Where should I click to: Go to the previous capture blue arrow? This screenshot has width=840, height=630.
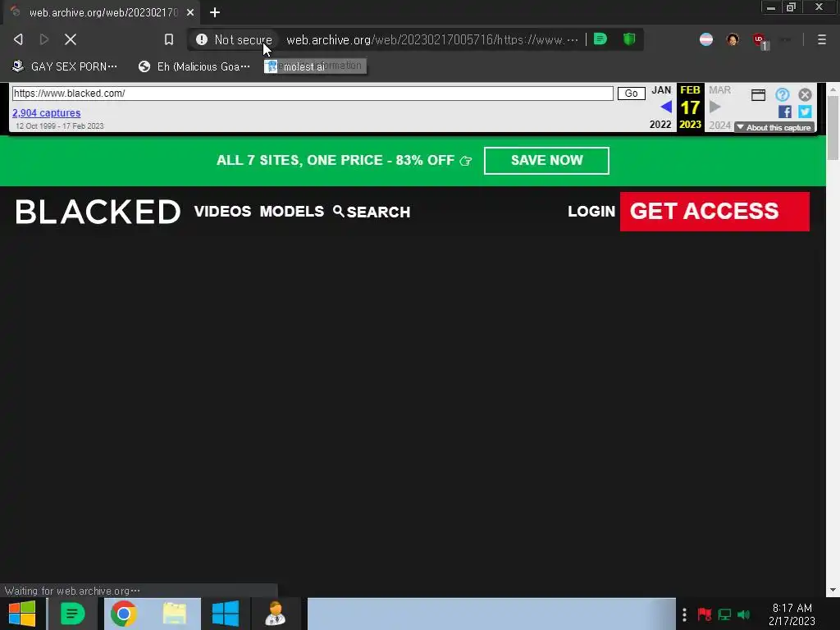(666, 107)
